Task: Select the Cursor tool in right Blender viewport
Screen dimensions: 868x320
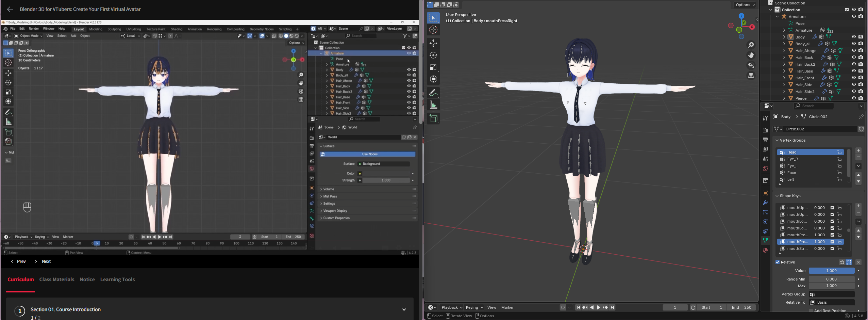Action: click(433, 30)
